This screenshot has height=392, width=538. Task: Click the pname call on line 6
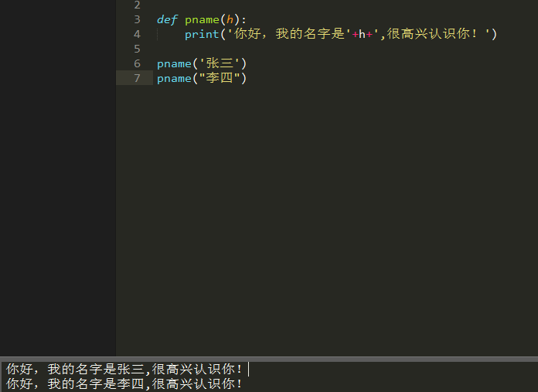(x=174, y=64)
